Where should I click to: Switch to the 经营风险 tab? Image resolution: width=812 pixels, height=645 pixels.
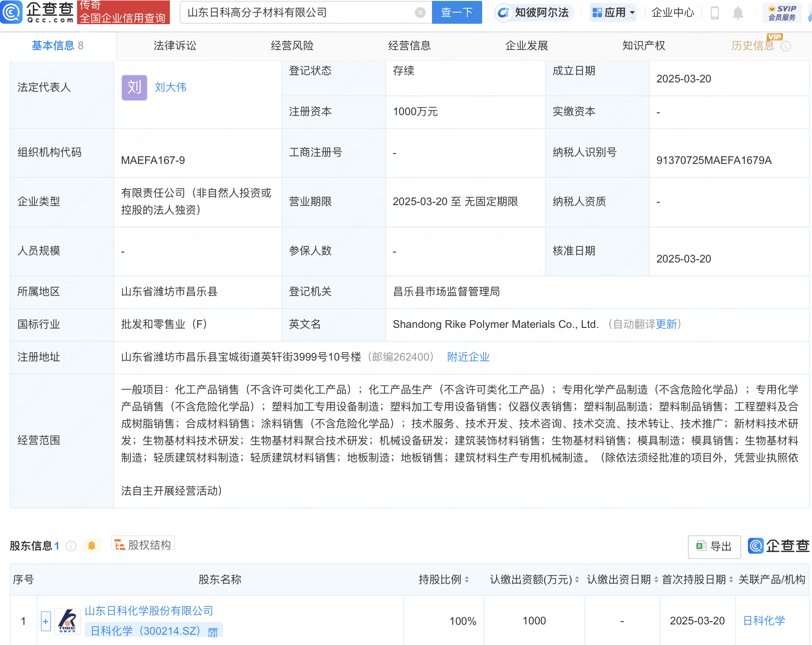coord(292,46)
